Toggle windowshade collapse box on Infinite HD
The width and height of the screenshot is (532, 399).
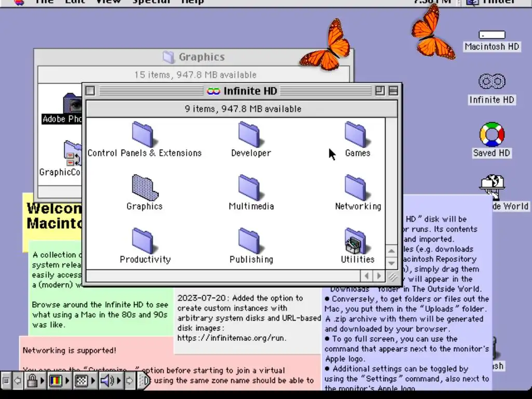[x=393, y=91]
